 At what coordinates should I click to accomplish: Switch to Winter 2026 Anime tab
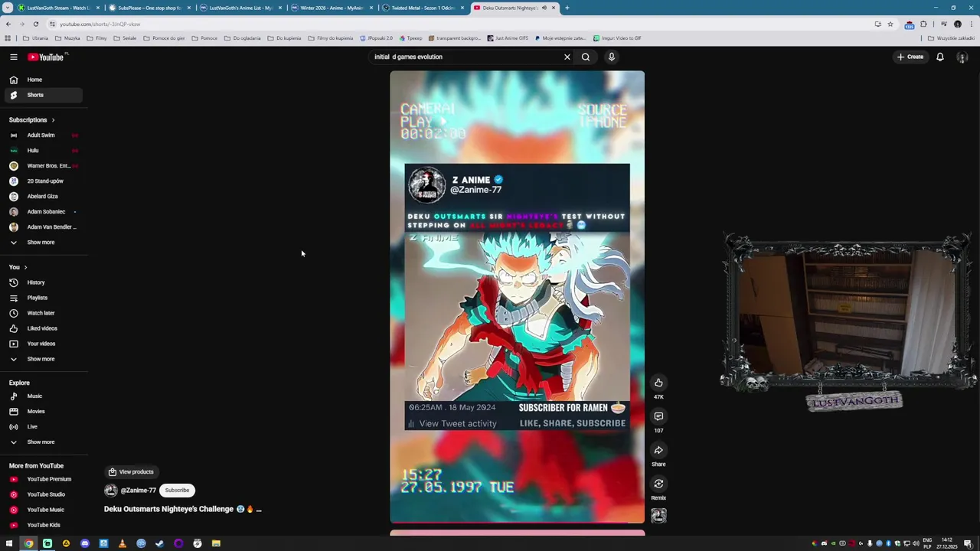[331, 8]
